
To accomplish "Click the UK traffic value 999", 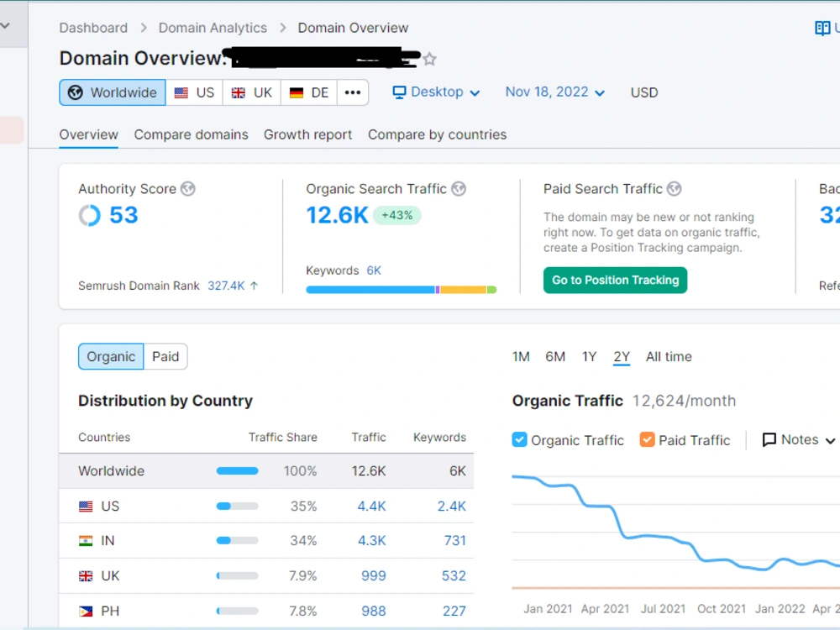I will click(374, 576).
